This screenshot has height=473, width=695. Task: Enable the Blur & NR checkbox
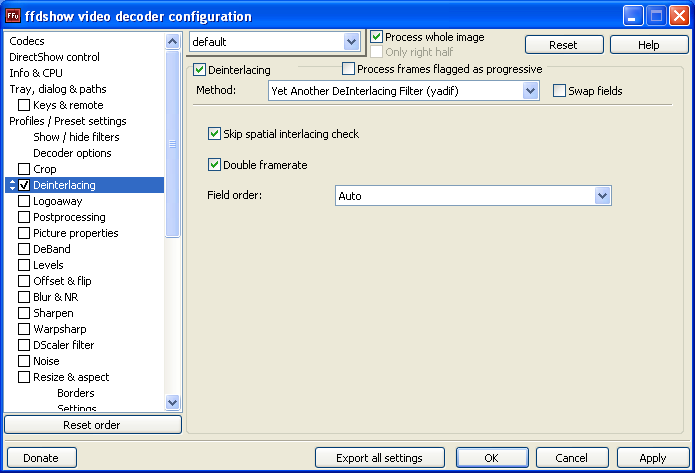click(x=24, y=297)
